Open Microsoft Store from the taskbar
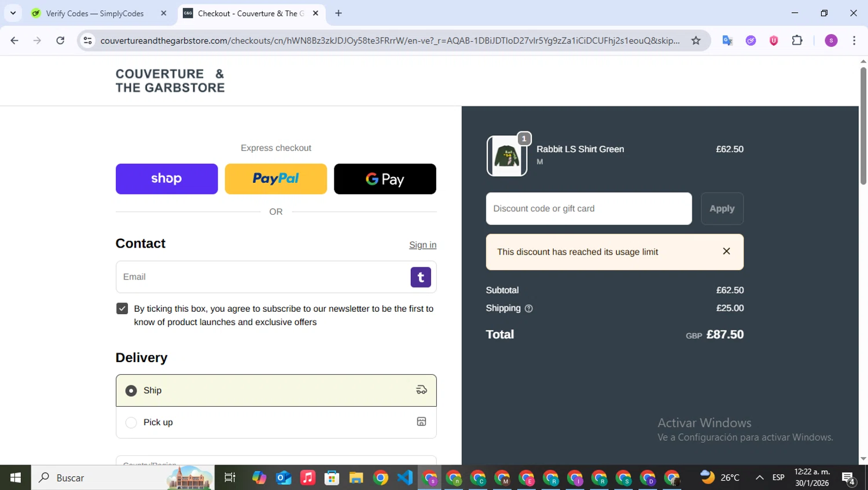 pyautogui.click(x=332, y=478)
